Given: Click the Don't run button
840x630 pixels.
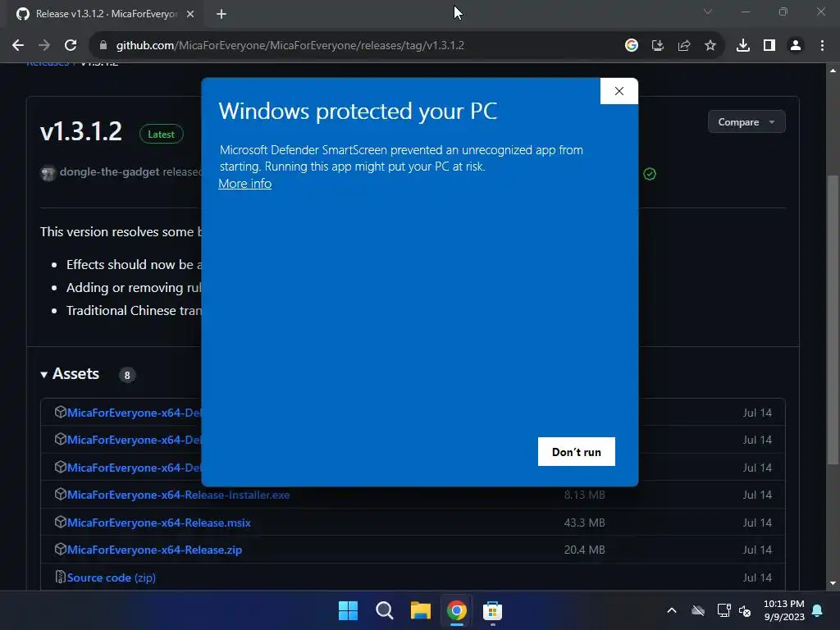Looking at the screenshot, I should [577, 452].
